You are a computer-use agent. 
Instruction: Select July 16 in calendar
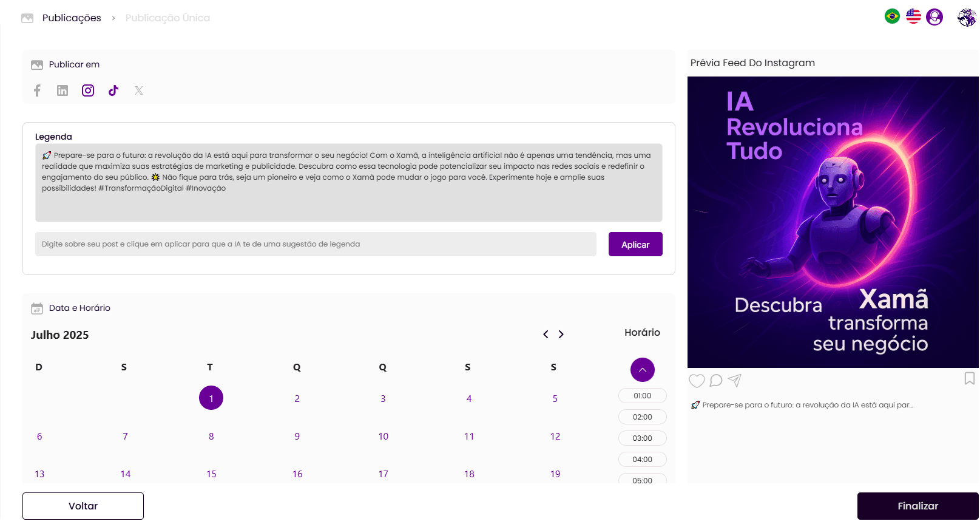click(x=297, y=474)
